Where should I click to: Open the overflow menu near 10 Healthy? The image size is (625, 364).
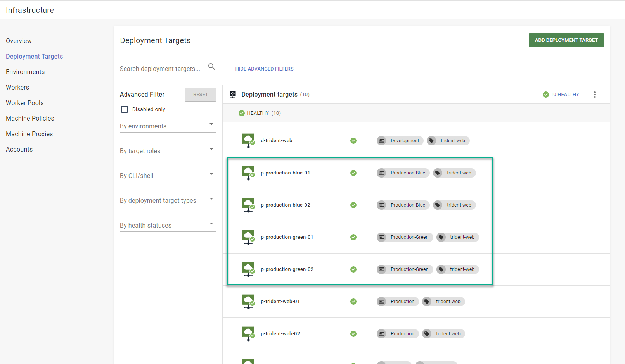595,94
